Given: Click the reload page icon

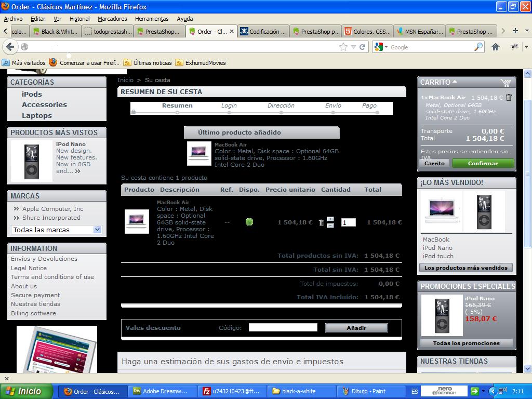Looking at the screenshot, I should click(362, 47).
